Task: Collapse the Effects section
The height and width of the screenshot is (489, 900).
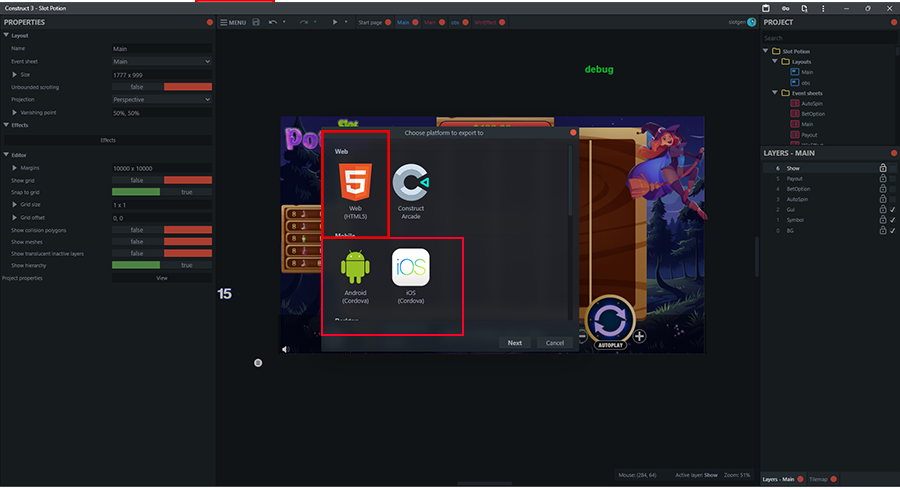Action: (x=6, y=125)
